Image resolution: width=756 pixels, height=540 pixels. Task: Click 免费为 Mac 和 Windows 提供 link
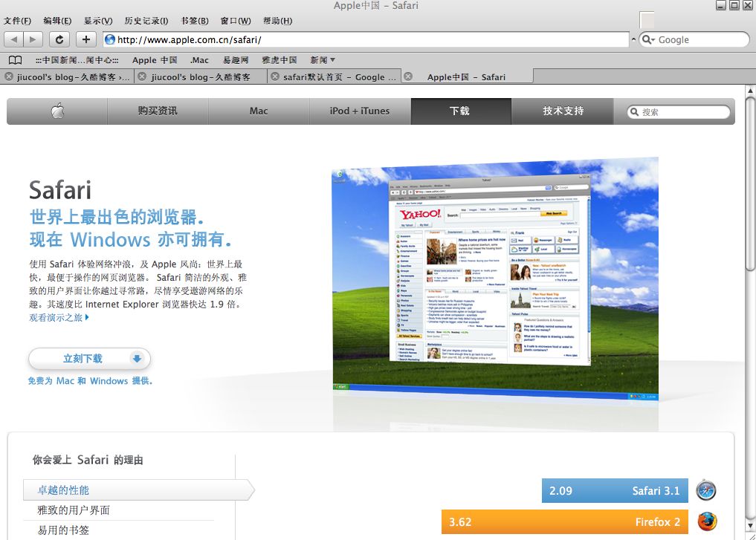tap(90, 381)
